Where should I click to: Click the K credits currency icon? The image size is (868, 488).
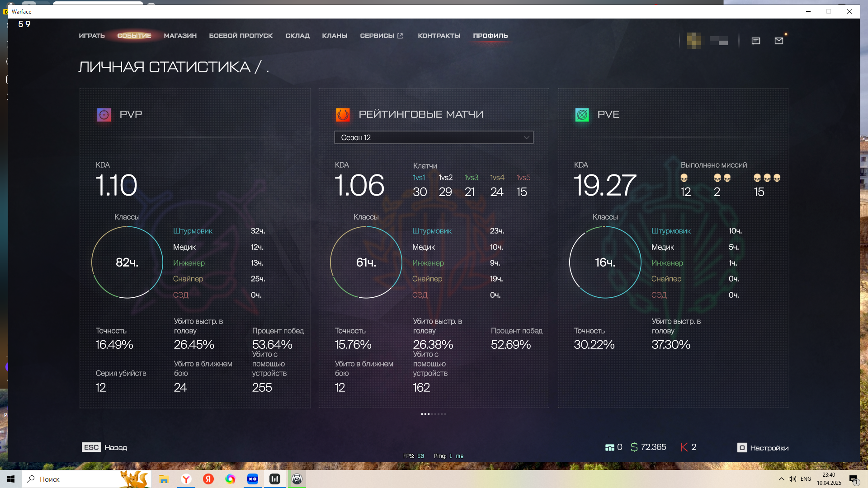(684, 447)
